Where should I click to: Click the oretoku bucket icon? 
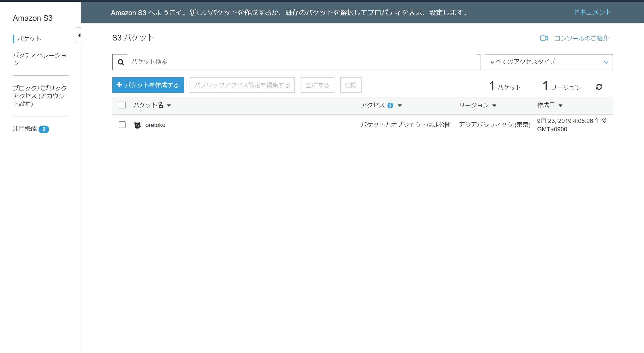tap(138, 125)
